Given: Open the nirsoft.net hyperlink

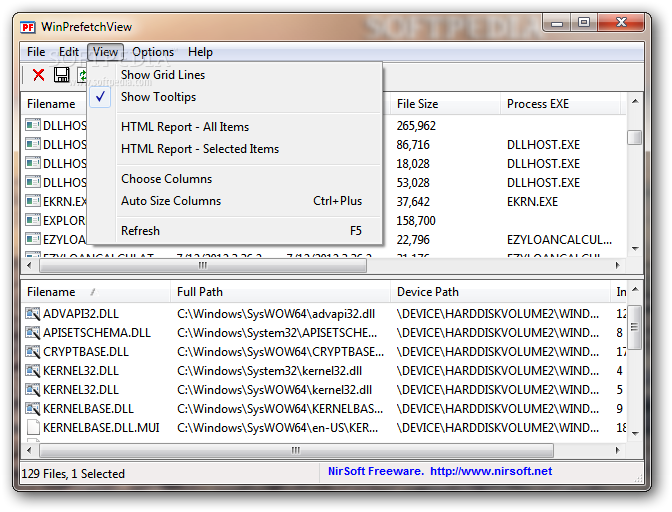Looking at the screenshot, I should pos(491,471).
